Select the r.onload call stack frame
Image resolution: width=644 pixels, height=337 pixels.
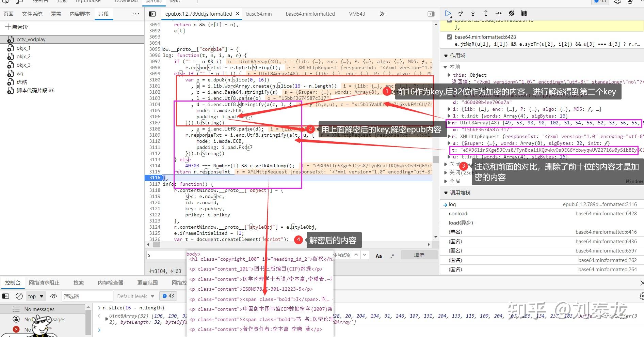click(542, 214)
